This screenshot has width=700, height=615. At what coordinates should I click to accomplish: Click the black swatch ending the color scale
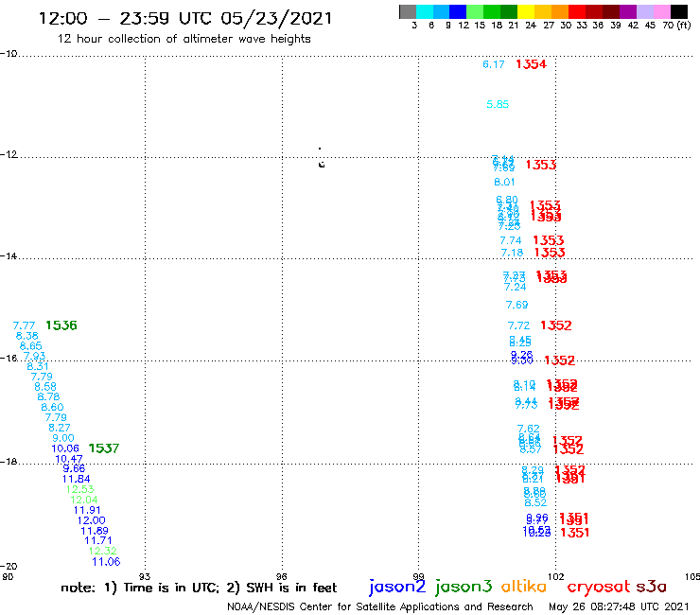coord(678,11)
